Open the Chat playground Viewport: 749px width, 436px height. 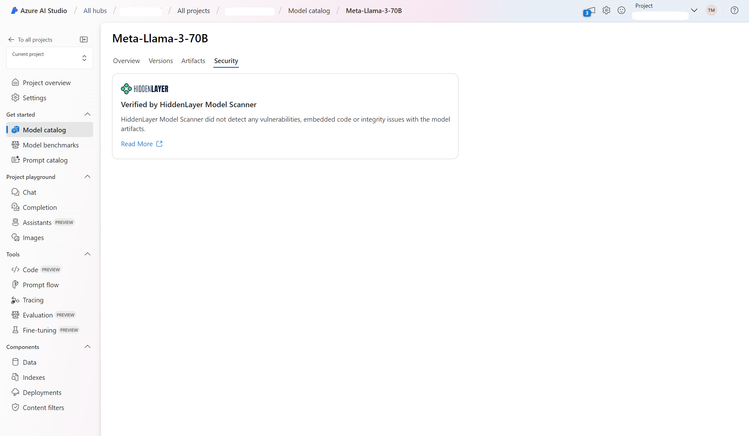pos(29,192)
